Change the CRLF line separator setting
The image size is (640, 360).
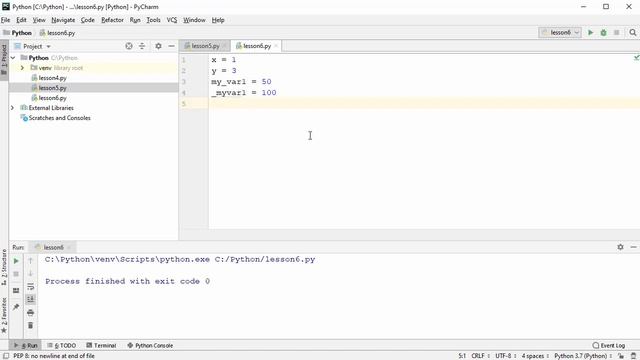click(x=480, y=356)
